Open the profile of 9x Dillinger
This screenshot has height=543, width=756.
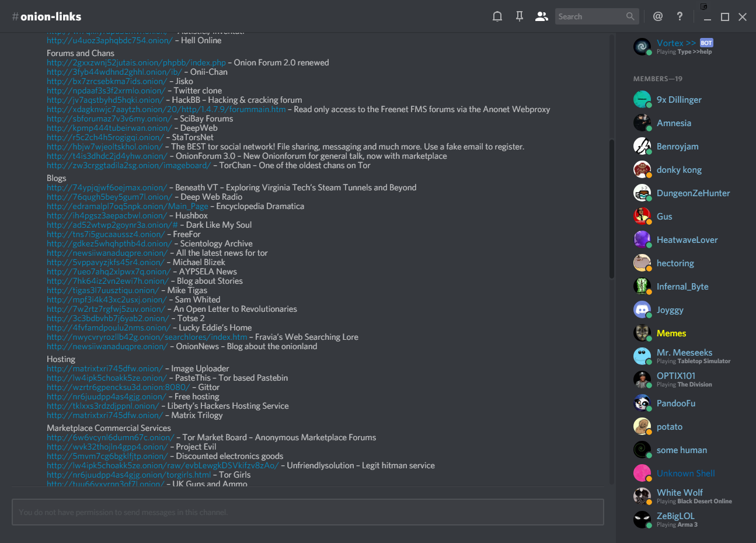click(679, 100)
